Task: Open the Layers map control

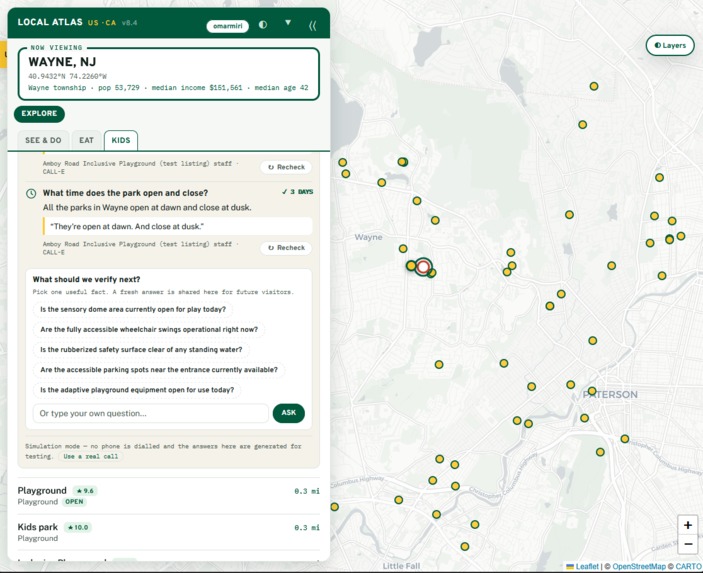Action: tap(670, 45)
